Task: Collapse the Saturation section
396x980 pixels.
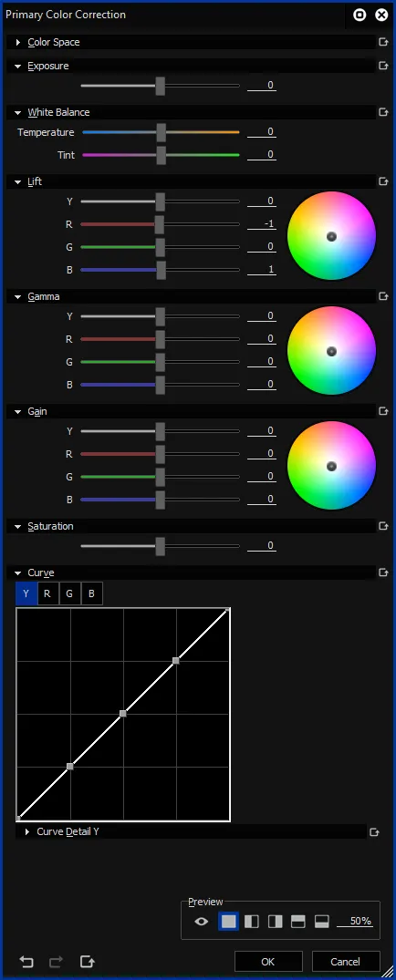Action: pyautogui.click(x=17, y=527)
